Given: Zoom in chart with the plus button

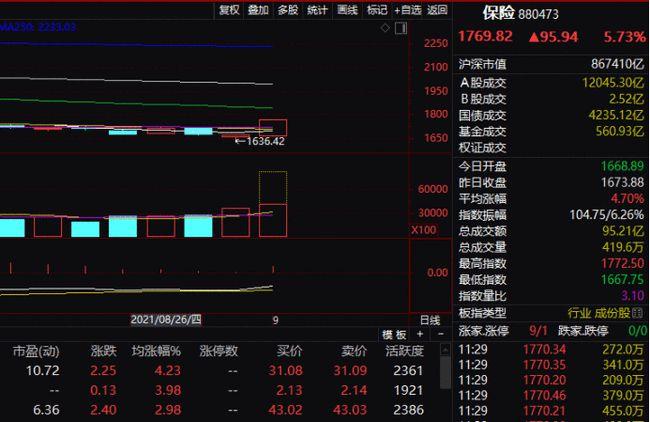Looking at the screenshot, I should click(x=420, y=334).
